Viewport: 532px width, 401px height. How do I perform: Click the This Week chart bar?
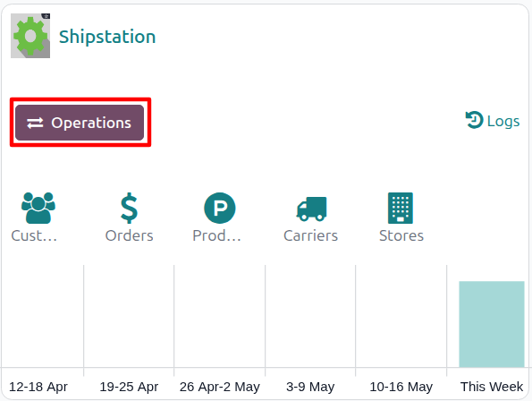pyautogui.click(x=492, y=324)
